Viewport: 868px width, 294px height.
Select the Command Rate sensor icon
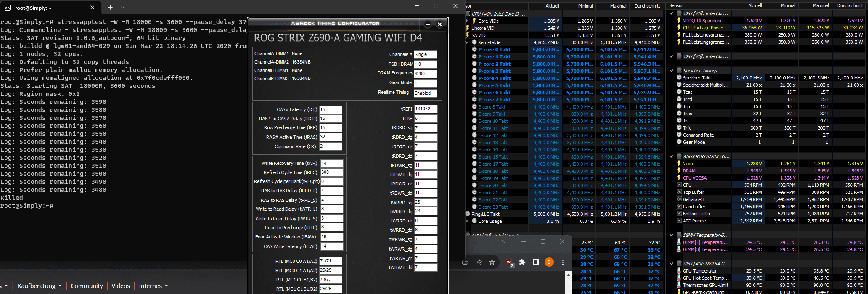point(679,135)
